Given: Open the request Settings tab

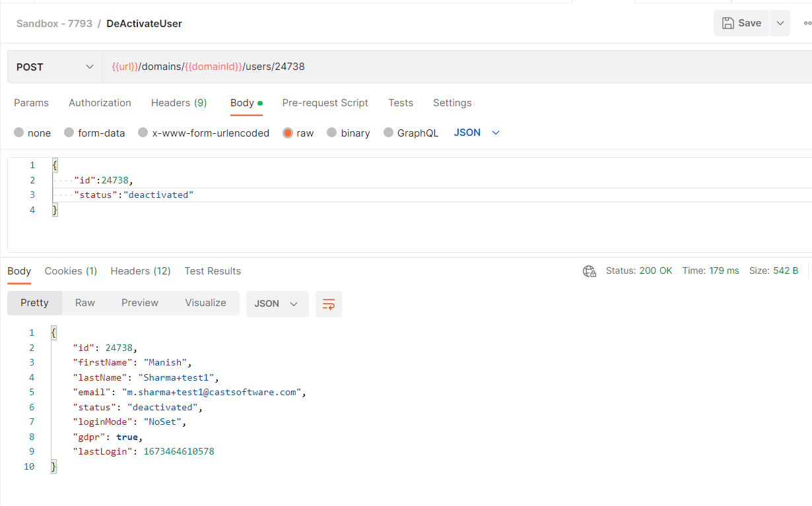Looking at the screenshot, I should click(x=452, y=103).
